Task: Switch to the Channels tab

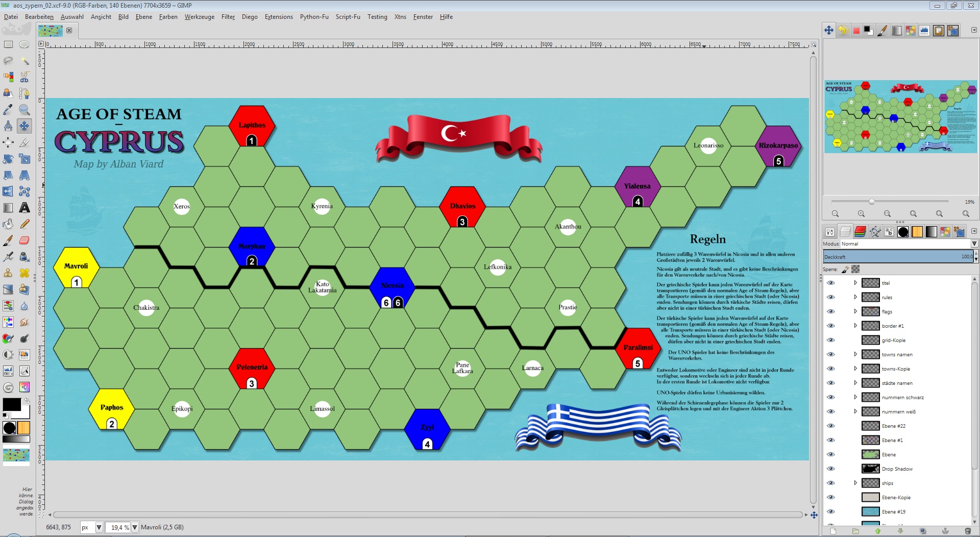Action: pos(860,232)
